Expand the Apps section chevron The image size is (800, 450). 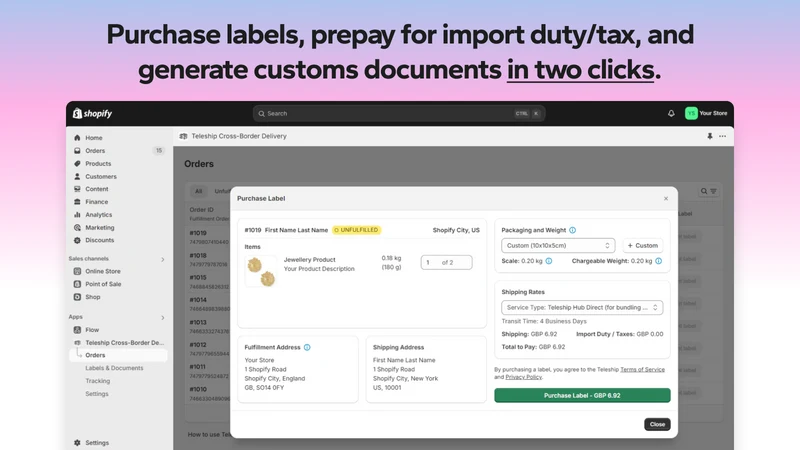(x=163, y=317)
